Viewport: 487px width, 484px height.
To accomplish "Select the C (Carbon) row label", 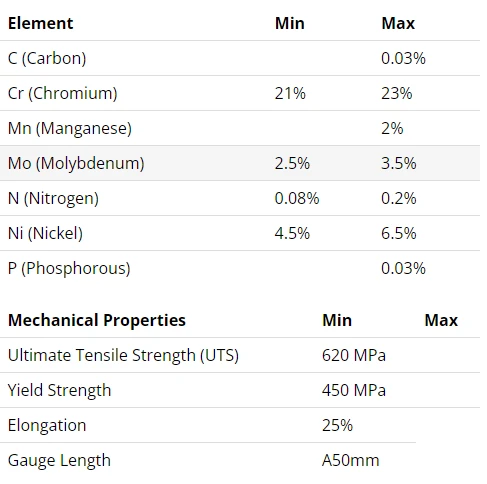I will coord(47,58).
